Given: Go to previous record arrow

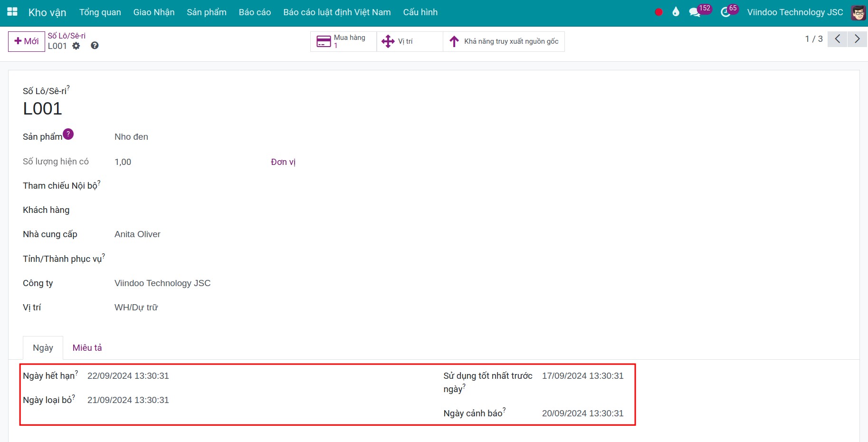Looking at the screenshot, I should 837,39.
